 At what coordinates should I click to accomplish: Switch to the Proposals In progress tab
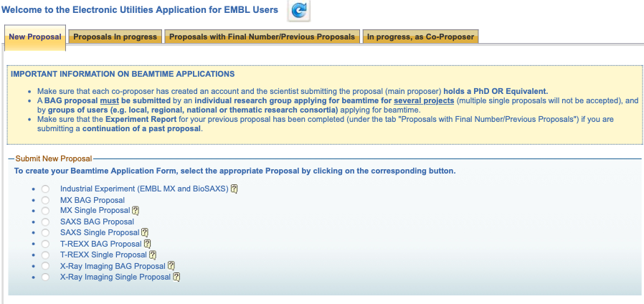[115, 37]
